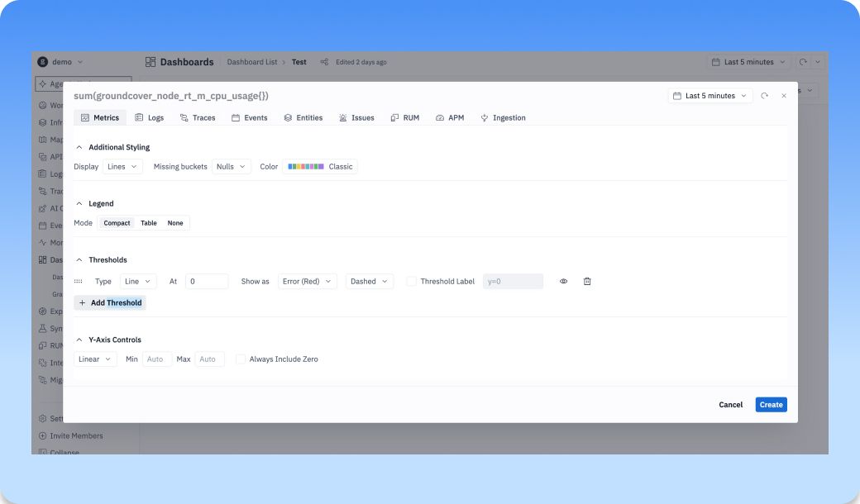Click the threshold At value field

(207, 281)
